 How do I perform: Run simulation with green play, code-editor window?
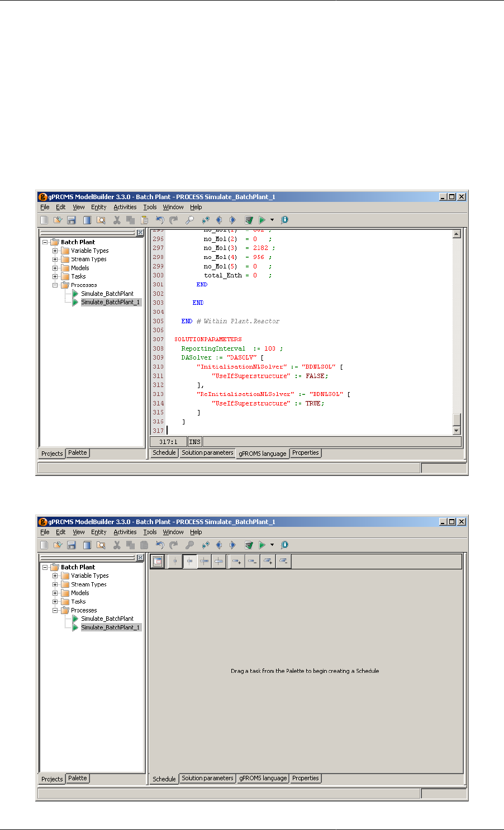(x=262, y=220)
